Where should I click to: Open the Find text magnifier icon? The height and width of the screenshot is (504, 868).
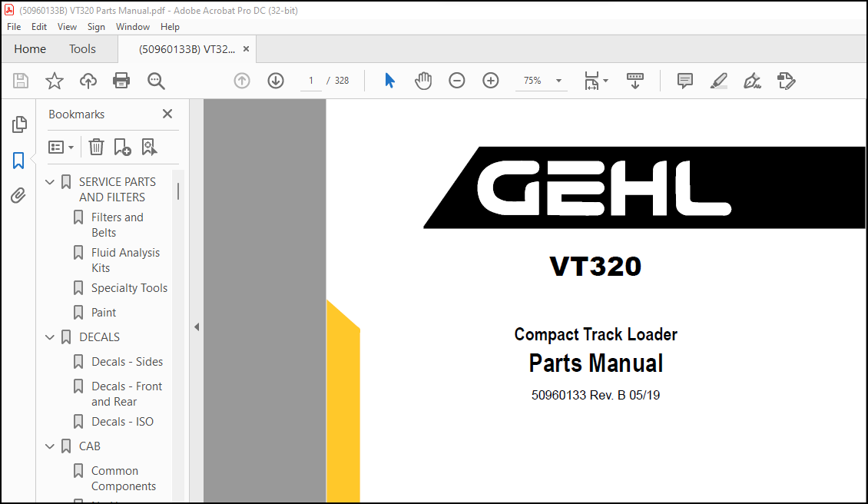(156, 81)
